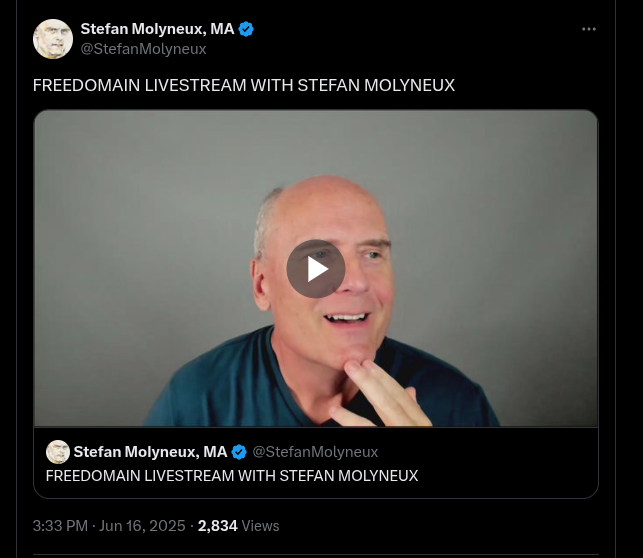
Task: Open the three-dot more options menu
Action: click(x=588, y=29)
